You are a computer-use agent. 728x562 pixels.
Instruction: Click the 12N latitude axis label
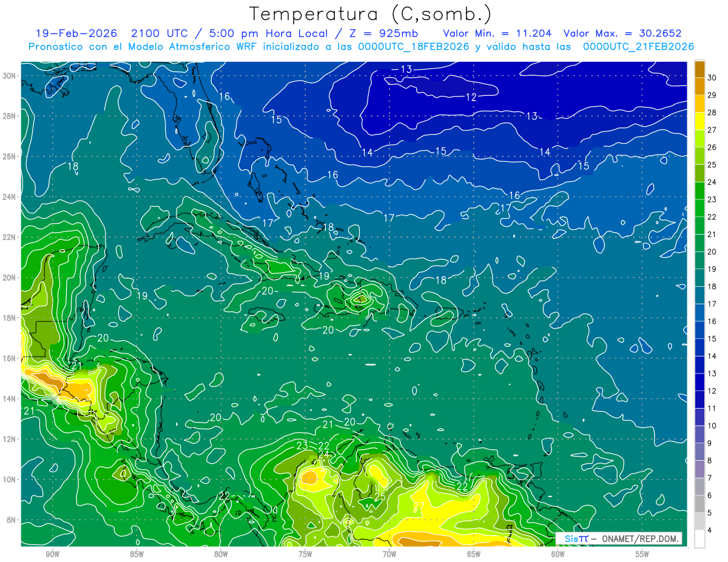[9, 439]
